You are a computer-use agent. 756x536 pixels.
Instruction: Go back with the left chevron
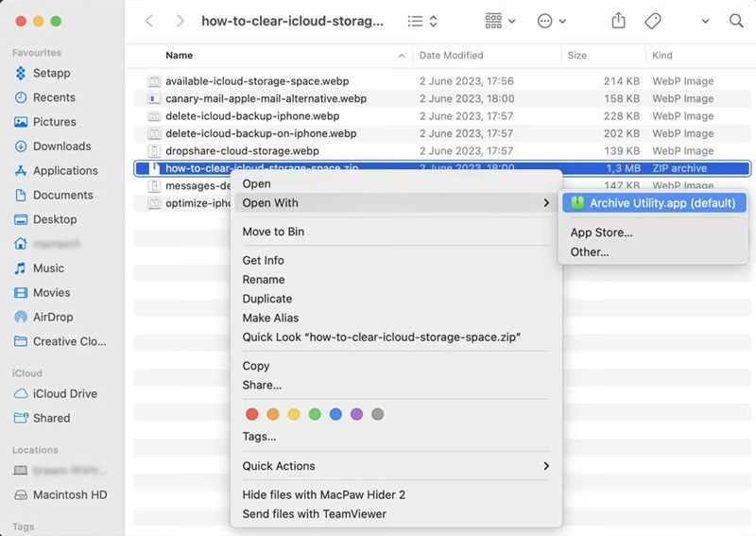[149, 21]
